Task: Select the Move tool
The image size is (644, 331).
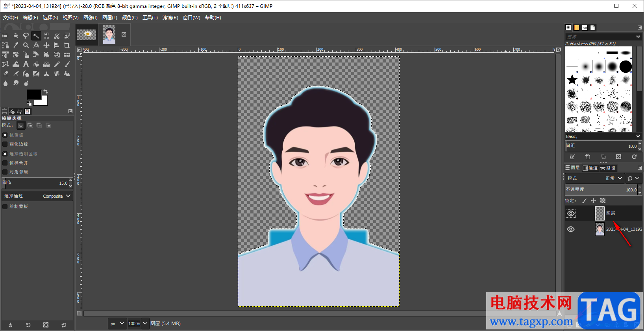Action: (x=46, y=45)
